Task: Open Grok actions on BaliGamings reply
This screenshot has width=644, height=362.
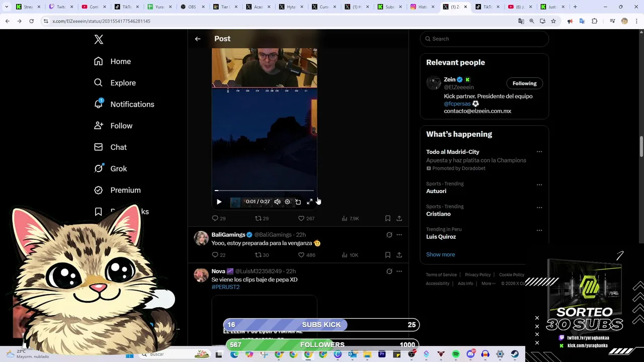Action: click(x=389, y=235)
